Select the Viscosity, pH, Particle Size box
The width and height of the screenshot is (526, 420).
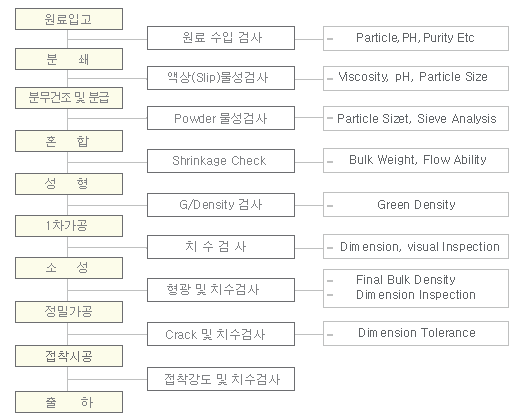[416, 78]
